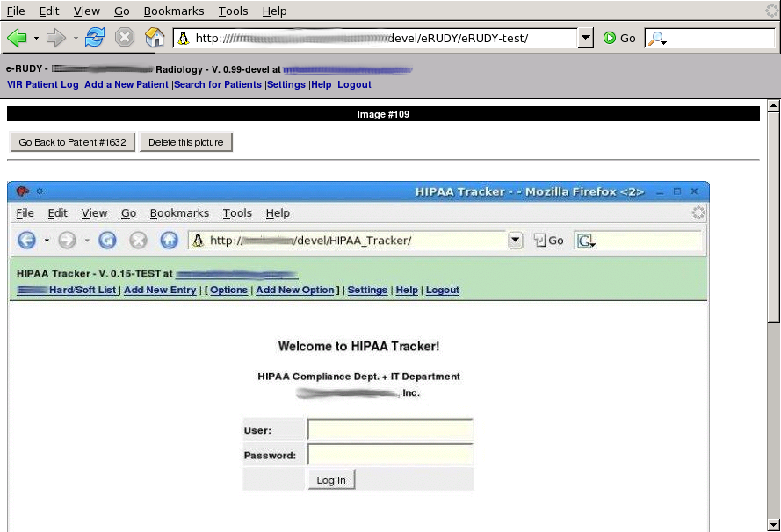Open the Forward history dropdown arrow
Viewport: 781px width, 532px height.
pyautogui.click(x=76, y=39)
